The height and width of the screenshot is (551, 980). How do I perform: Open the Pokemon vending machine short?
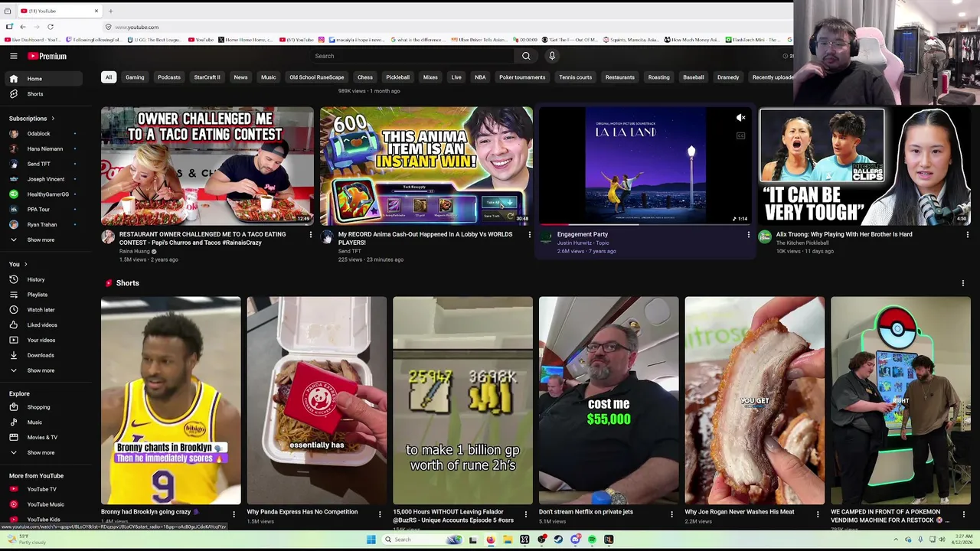pos(900,400)
